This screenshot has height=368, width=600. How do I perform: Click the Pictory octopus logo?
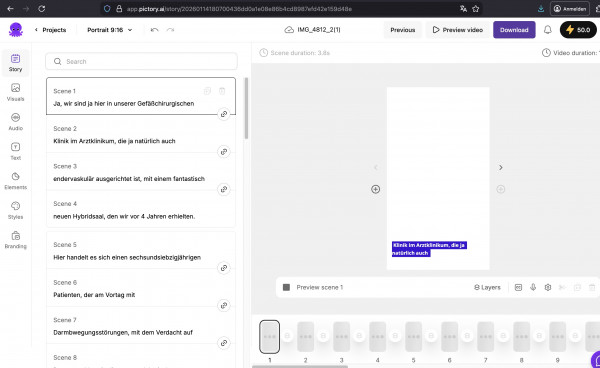click(x=16, y=29)
